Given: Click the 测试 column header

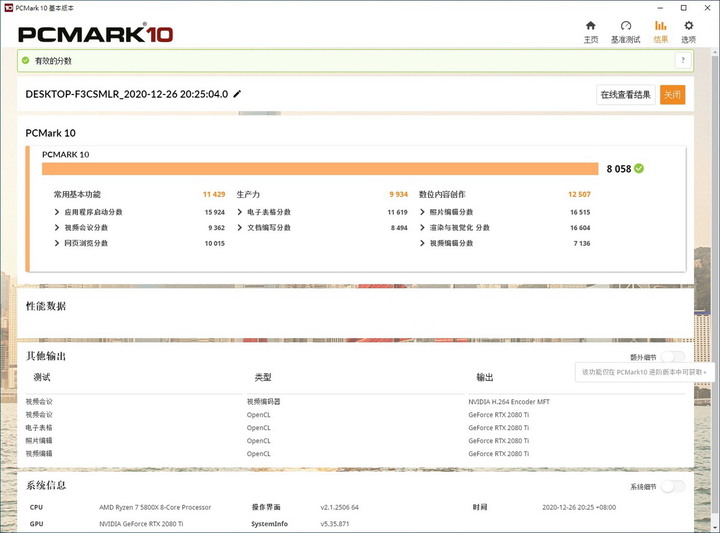Looking at the screenshot, I should point(42,377).
